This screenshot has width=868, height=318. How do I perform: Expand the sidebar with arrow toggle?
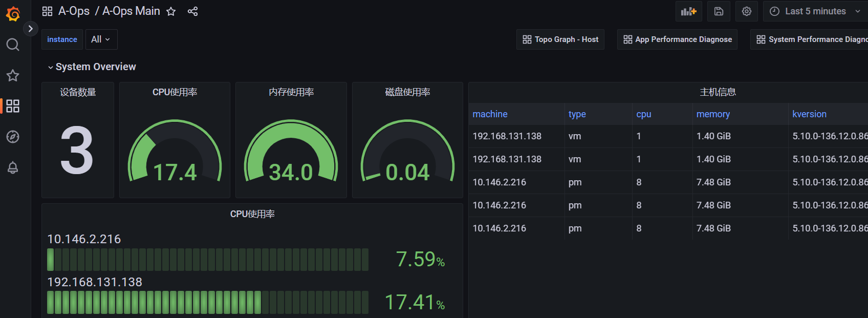[31, 29]
